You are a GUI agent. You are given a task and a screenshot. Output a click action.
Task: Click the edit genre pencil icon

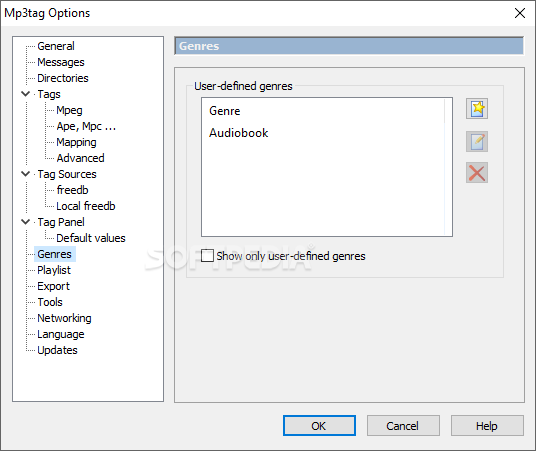coord(477,141)
